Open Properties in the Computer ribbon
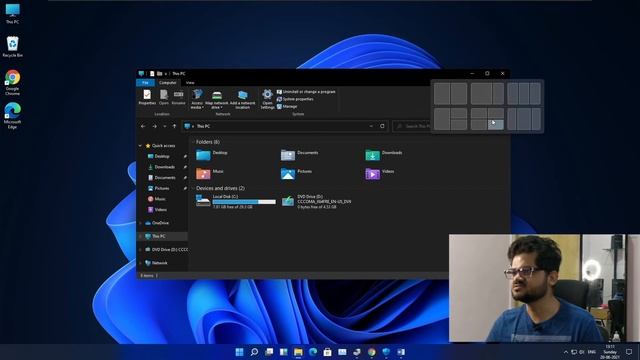 point(147,98)
